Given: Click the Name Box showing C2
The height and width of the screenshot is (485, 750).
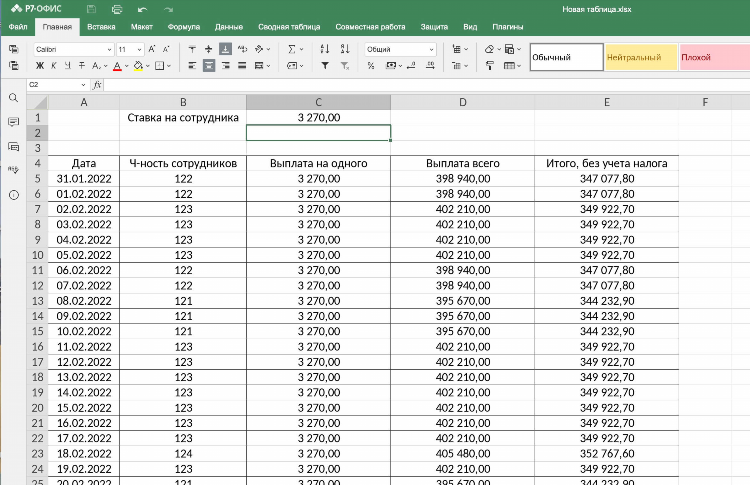Looking at the screenshot, I should (57, 85).
